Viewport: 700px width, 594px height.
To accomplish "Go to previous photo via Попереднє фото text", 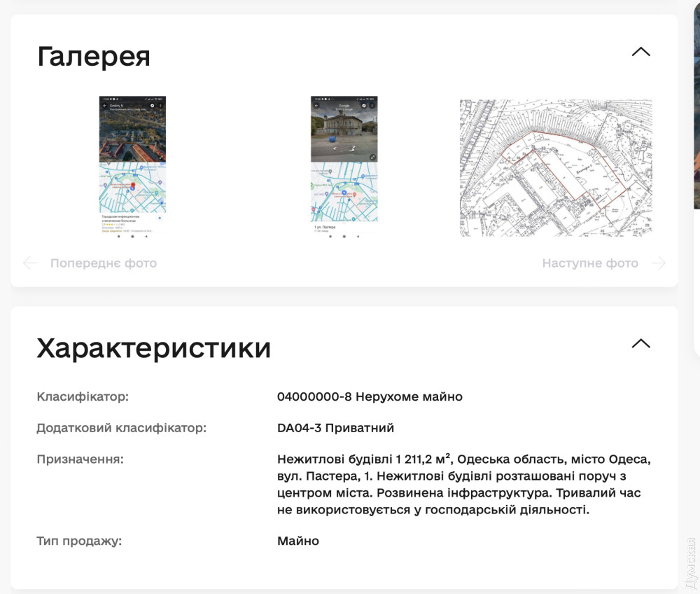I will 103,263.
